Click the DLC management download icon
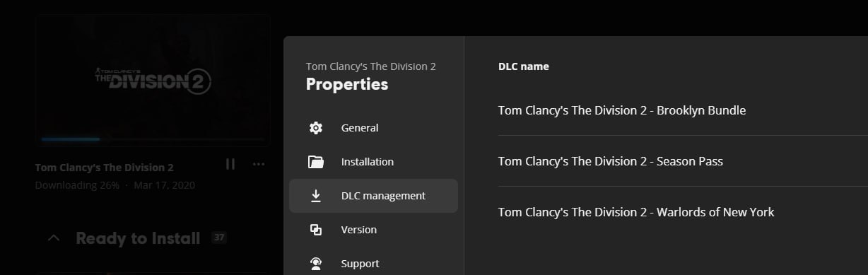868x275 pixels. click(x=316, y=196)
